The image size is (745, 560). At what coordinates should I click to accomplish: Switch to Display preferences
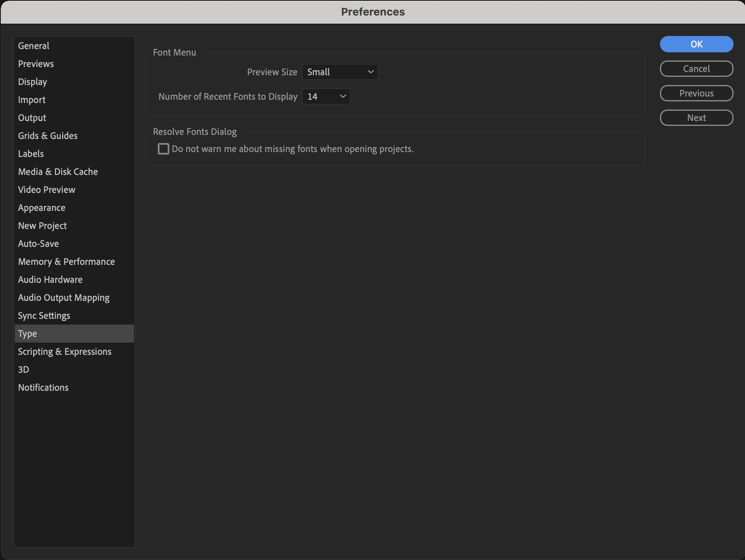pyautogui.click(x=32, y=81)
